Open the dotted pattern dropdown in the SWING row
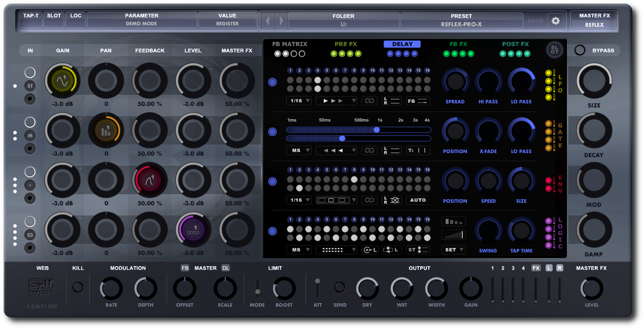644x329 pixels. tap(336, 250)
